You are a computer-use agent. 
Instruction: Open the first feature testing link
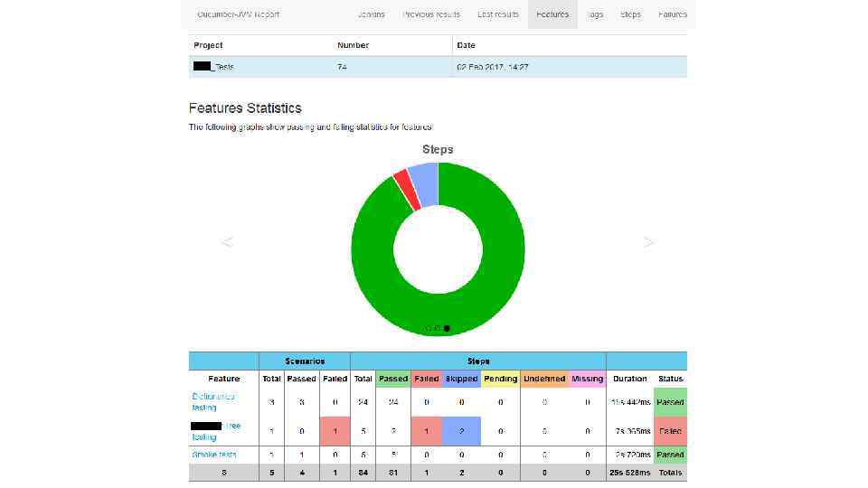213,401
